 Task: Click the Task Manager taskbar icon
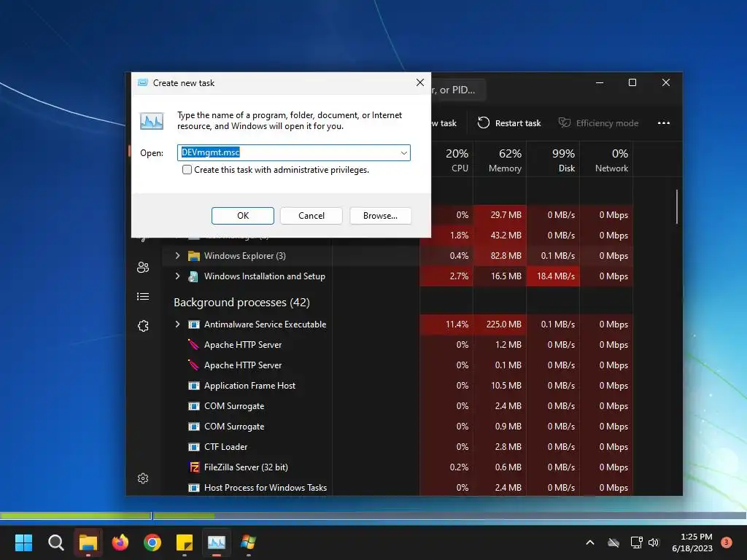click(216, 542)
